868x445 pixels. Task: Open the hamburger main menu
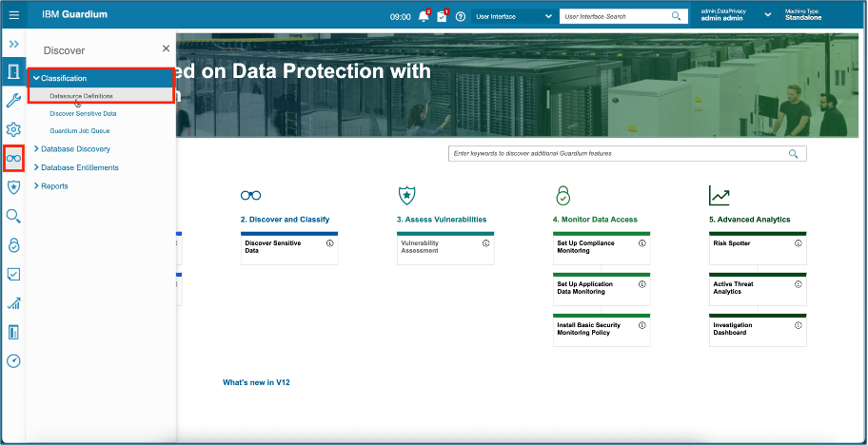tap(14, 15)
